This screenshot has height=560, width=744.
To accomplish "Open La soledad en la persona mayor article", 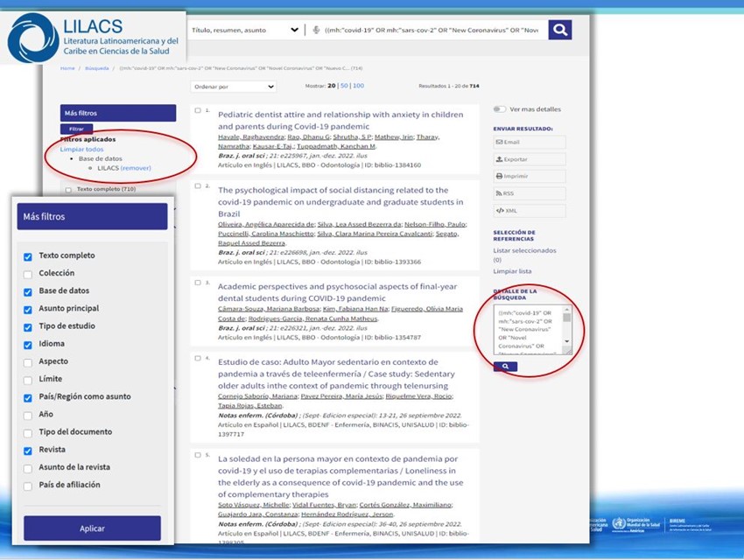I will [x=340, y=477].
